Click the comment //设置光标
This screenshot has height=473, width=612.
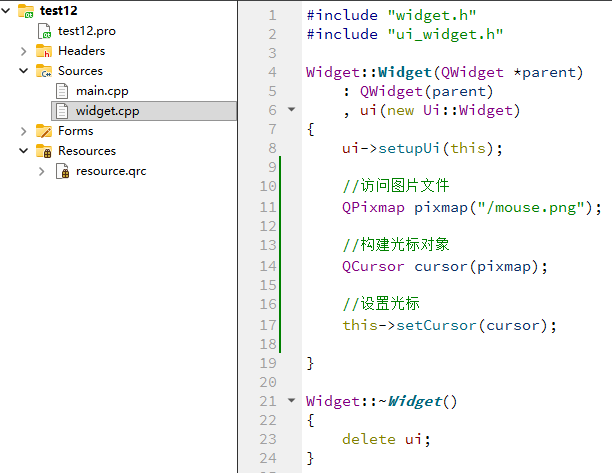(381, 304)
